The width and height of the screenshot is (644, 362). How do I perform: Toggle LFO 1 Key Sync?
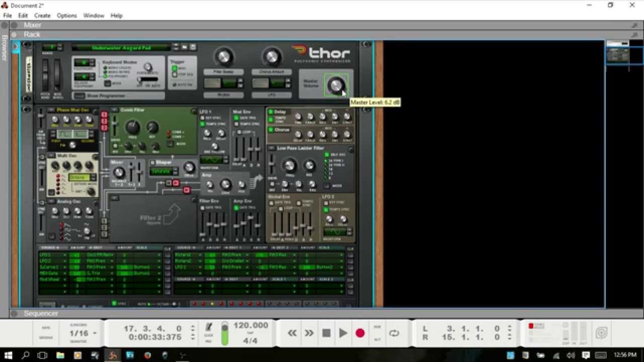point(202,118)
